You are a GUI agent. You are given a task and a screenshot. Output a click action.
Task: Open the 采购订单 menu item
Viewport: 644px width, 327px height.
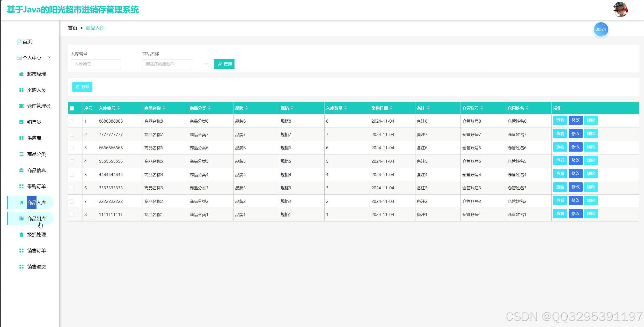point(30,187)
